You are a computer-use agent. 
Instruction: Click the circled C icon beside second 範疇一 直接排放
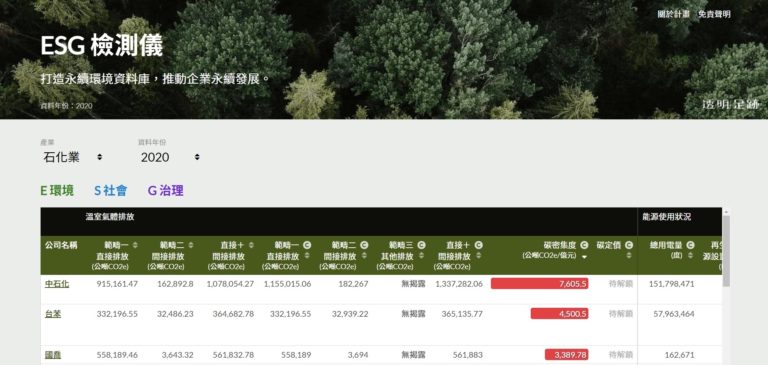tap(307, 245)
